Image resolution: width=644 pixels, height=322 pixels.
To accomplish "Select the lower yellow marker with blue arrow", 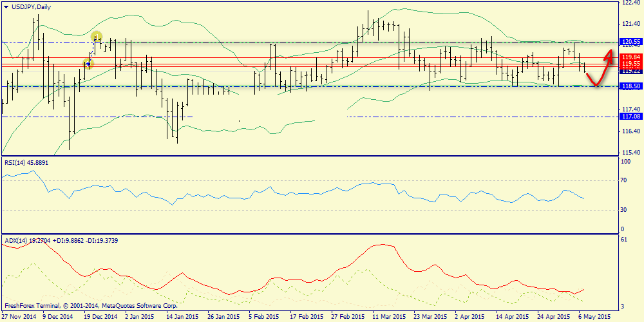I will tap(88, 63).
